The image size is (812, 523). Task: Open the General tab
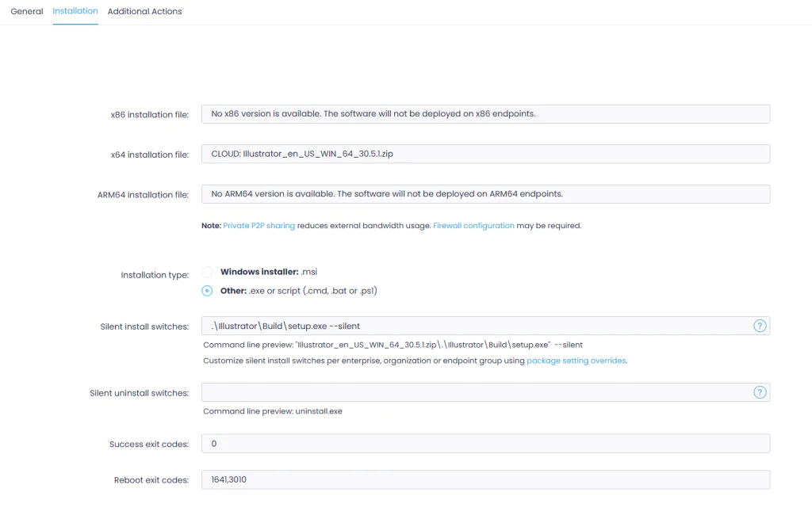pos(27,11)
